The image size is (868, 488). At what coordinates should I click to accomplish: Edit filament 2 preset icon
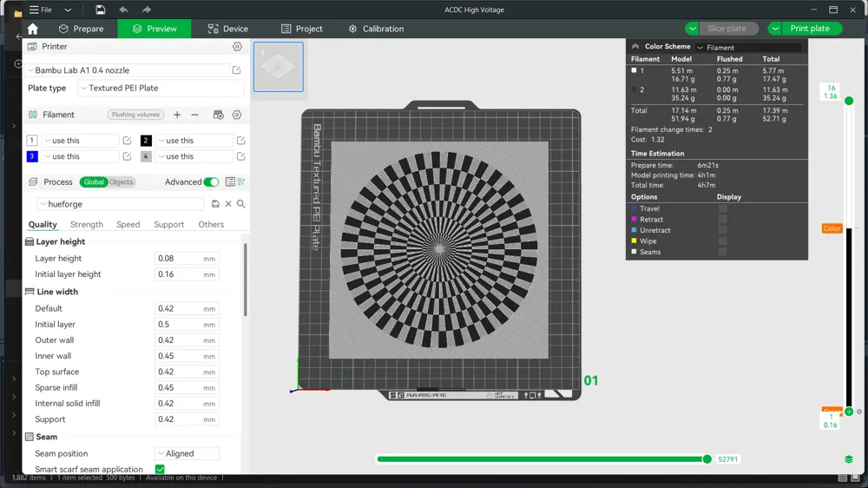[240, 141]
